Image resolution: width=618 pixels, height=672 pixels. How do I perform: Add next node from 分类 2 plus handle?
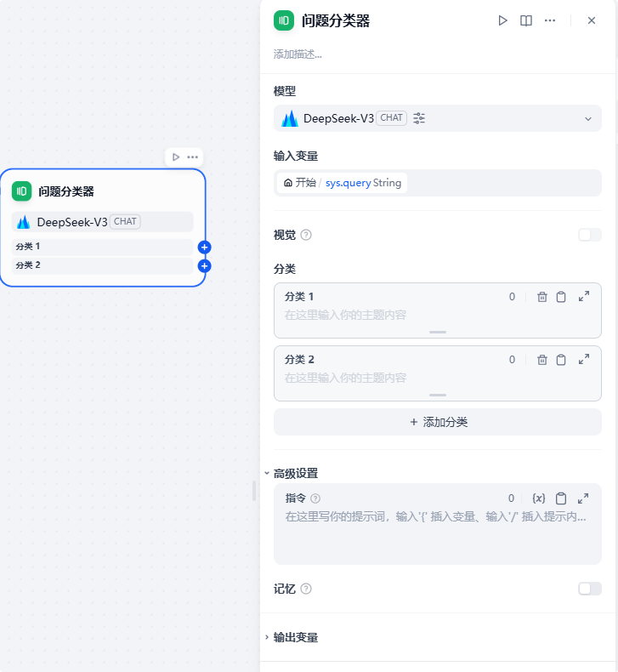click(x=205, y=266)
